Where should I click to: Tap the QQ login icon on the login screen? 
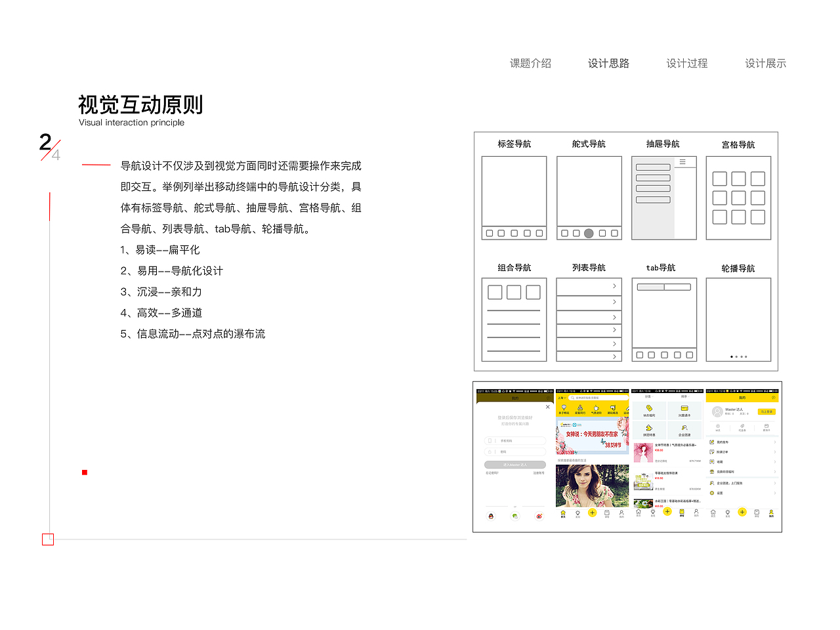coord(492,517)
